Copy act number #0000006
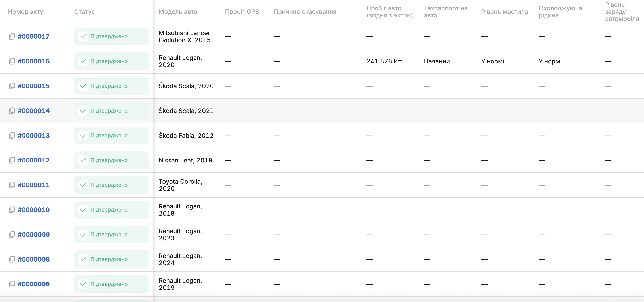 (x=12, y=284)
